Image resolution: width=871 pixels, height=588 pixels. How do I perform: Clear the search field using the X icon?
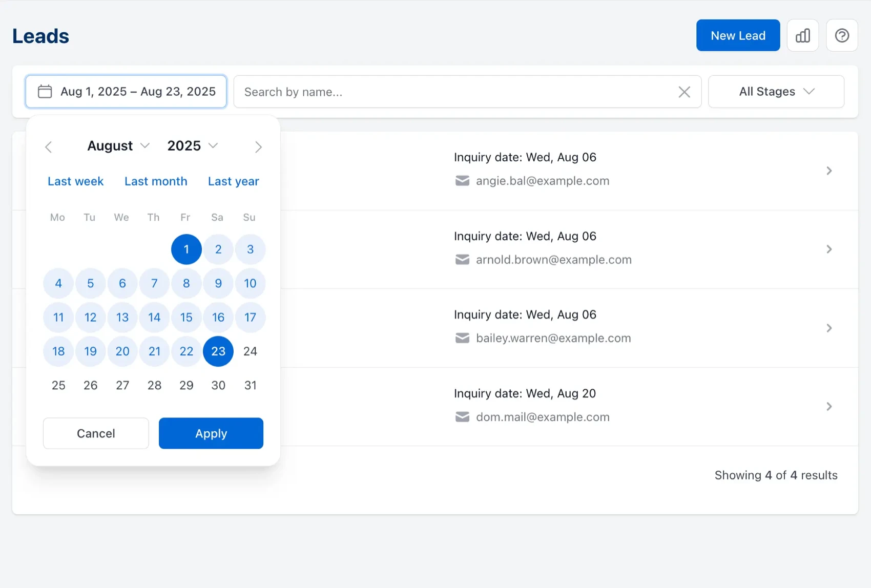point(684,92)
